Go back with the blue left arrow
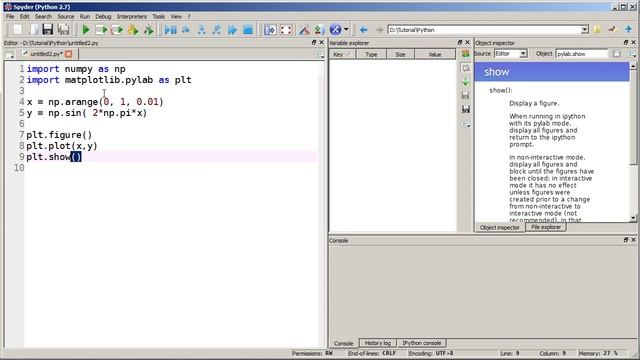Screen dimensions: 640x360 [x=363, y=30]
